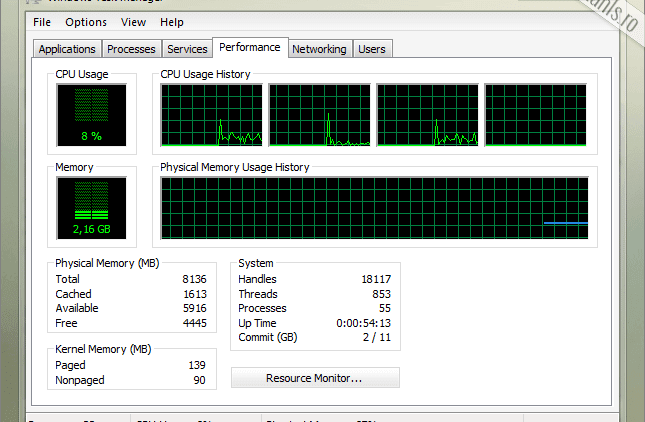Click the fourth CPU Usage History graph
The image size is (645, 422).
click(x=536, y=115)
